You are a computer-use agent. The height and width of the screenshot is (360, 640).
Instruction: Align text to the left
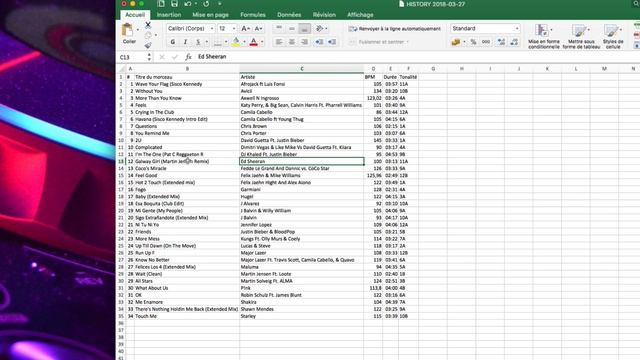coord(279,42)
